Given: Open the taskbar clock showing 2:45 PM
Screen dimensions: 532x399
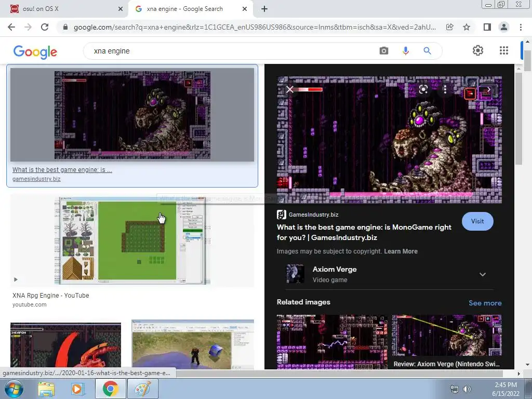Looking at the screenshot, I should 506,389.
